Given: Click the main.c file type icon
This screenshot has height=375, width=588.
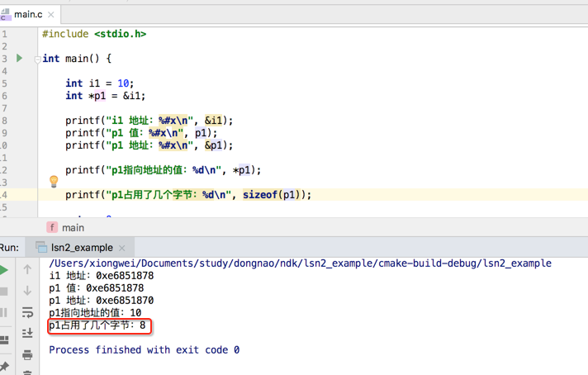Looking at the screenshot, I should point(5,15).
